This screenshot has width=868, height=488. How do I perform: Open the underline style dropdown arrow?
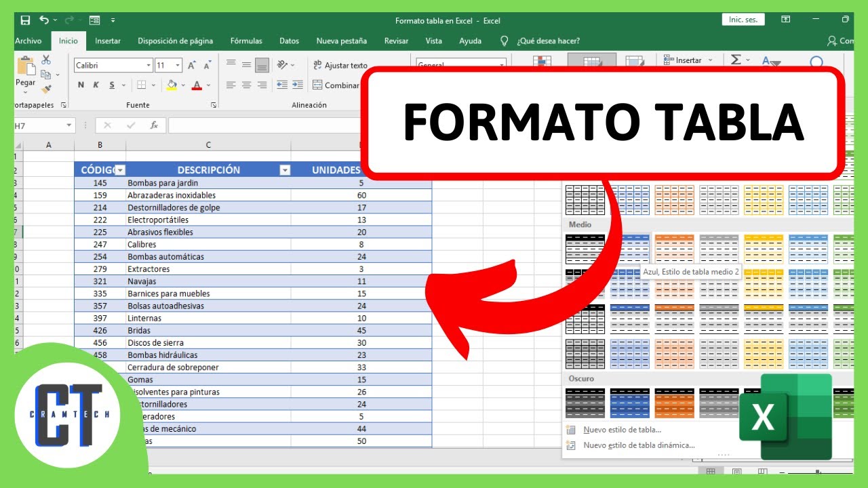(123, 85)
